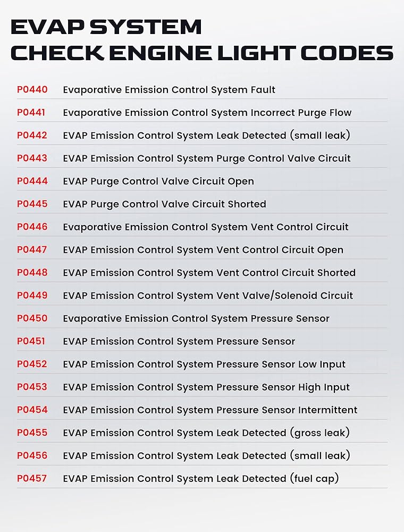
Task: Click the Purge Control Valve Circuit Shorted text
Action: tap(164, 204)
